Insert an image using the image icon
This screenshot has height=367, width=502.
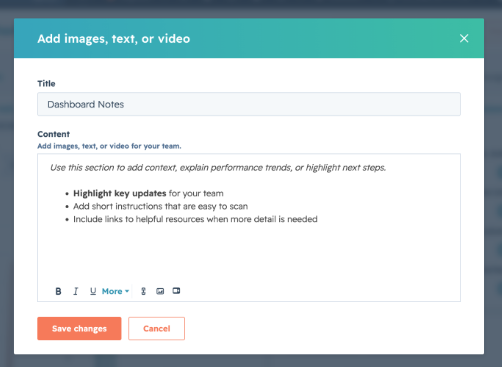click(160, 291)
